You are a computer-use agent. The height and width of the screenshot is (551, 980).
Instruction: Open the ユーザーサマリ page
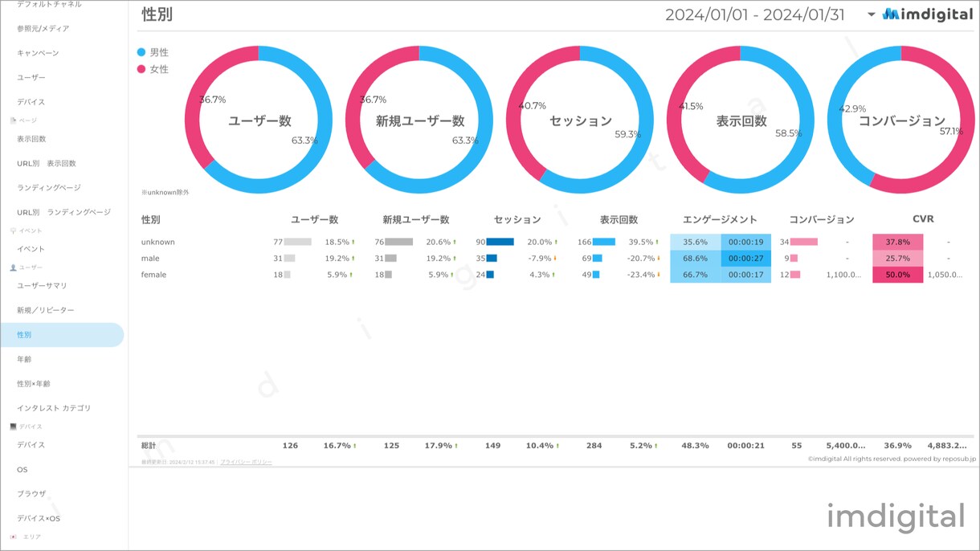coord(42,286)
